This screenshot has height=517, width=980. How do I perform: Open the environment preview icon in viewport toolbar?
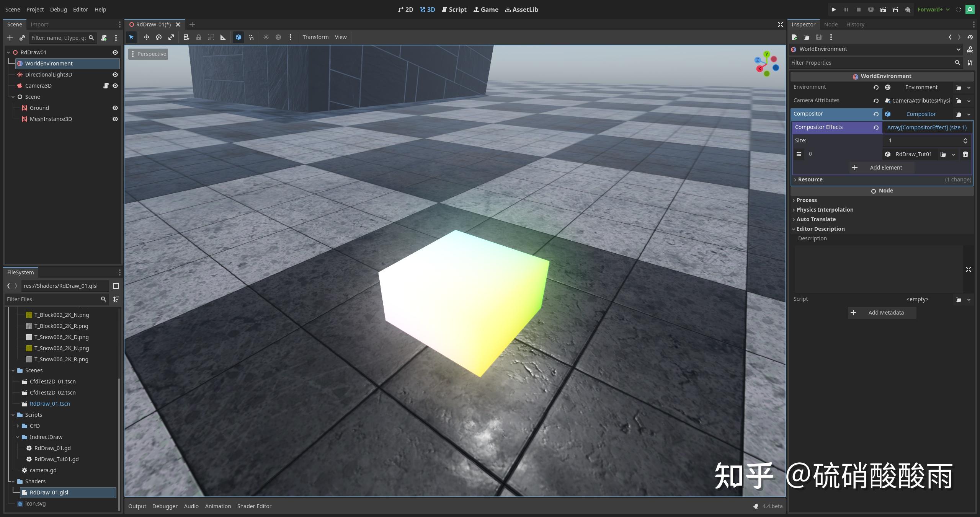pos(278,37)
